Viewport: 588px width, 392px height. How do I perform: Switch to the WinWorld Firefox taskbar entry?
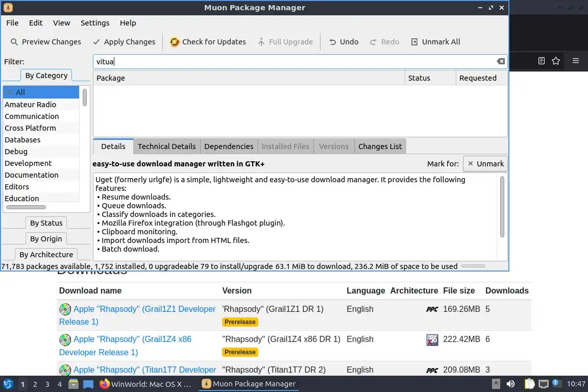coord(146,384)
